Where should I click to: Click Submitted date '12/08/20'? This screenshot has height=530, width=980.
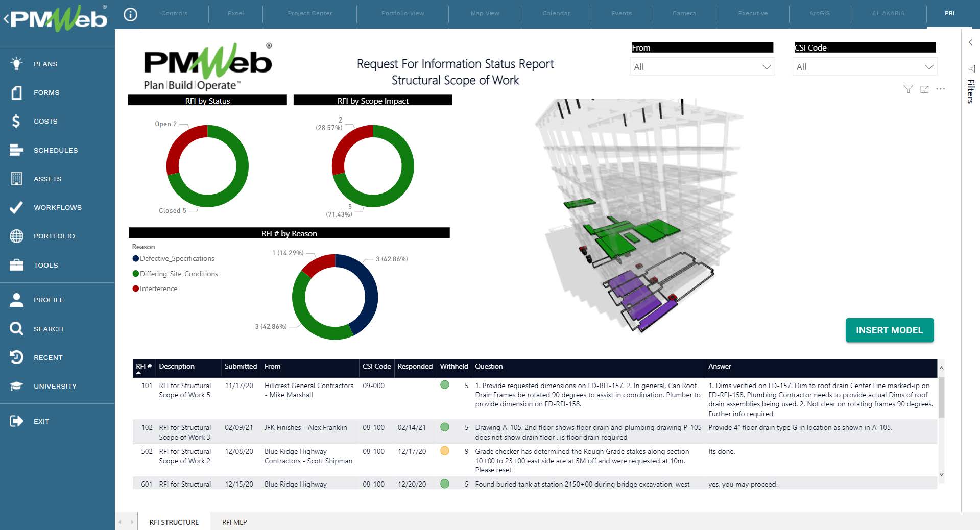(x=239, y=451)
